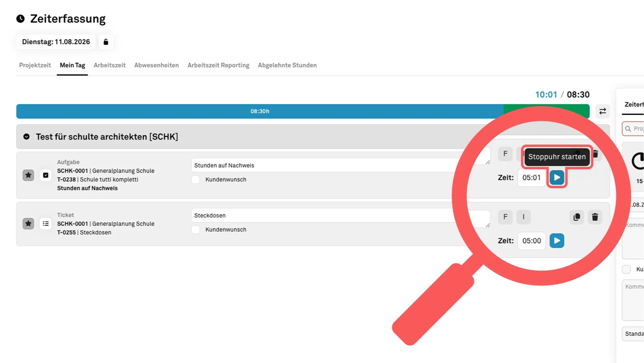This screenshot has width=644, height=363.
Task: Open the date field Dienstag: 11.08.2026
Action: coord(56,42)
